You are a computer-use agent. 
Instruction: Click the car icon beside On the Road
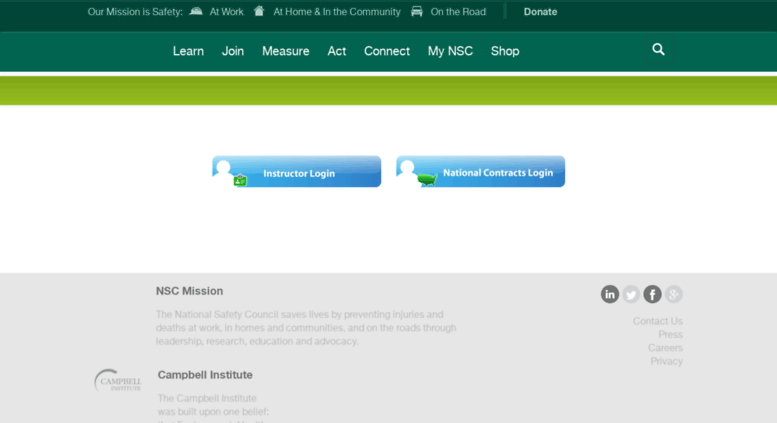click(417, 11)
